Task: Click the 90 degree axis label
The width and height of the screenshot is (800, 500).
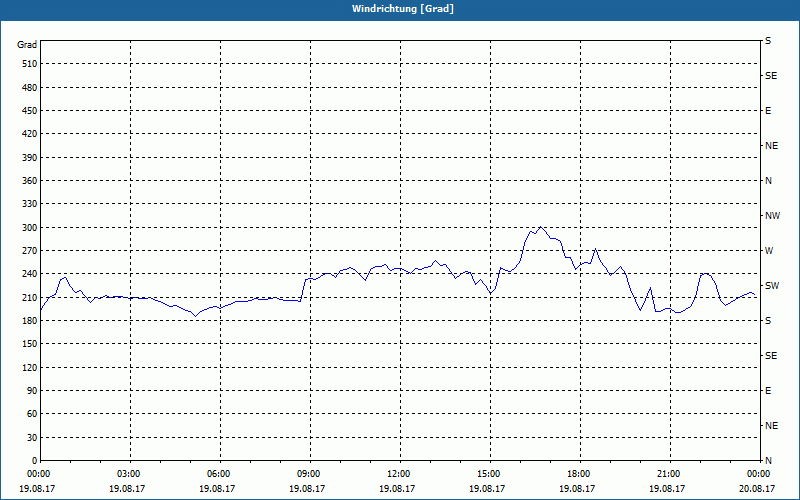Action: (31, 391)
